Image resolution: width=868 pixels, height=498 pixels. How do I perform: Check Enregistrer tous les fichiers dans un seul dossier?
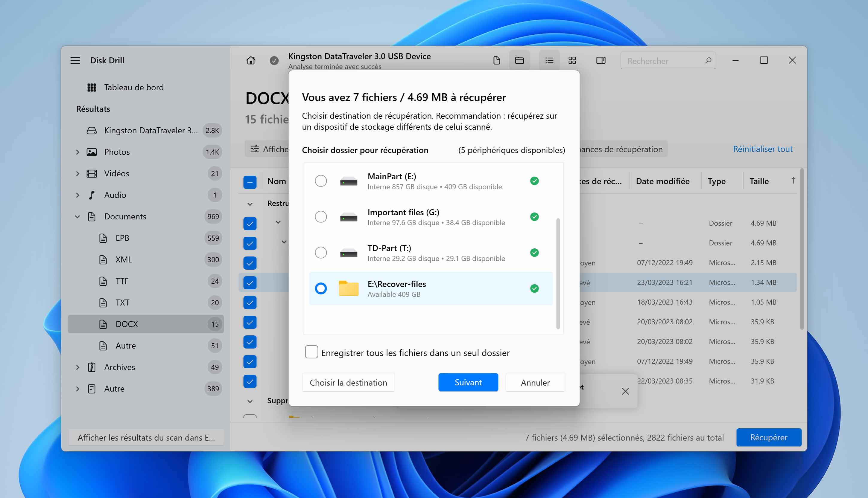pos(311,352)
